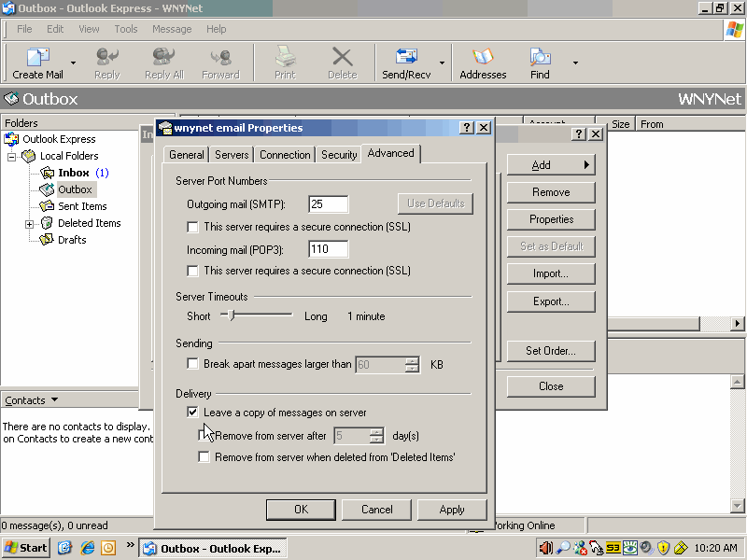Click the Find toolbar icon

coord(540,57)
